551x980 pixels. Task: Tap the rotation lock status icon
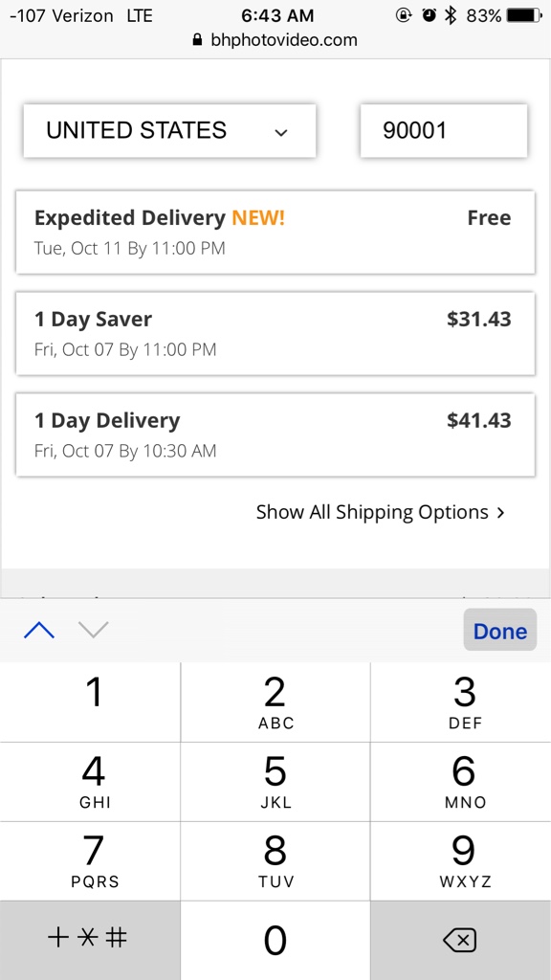(405, 15)
